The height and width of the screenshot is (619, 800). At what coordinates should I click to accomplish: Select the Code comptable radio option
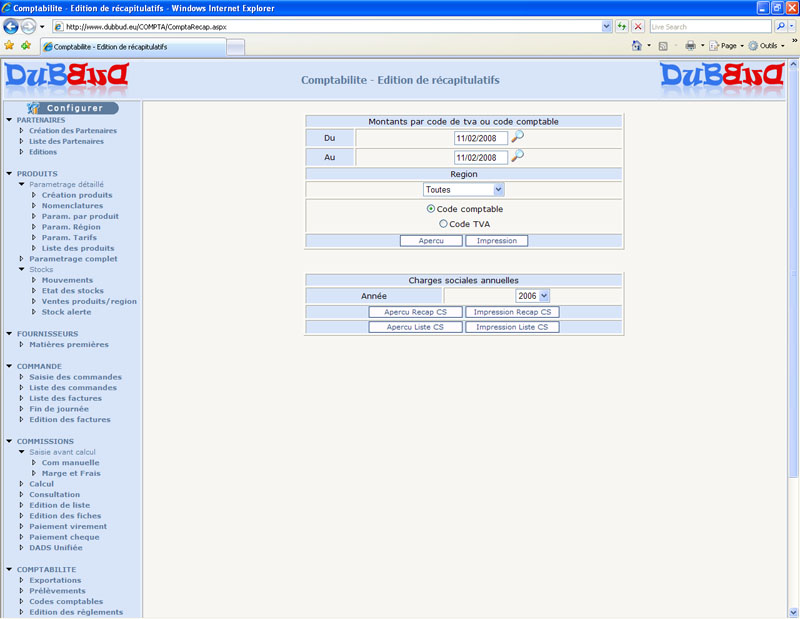(431, 209)
